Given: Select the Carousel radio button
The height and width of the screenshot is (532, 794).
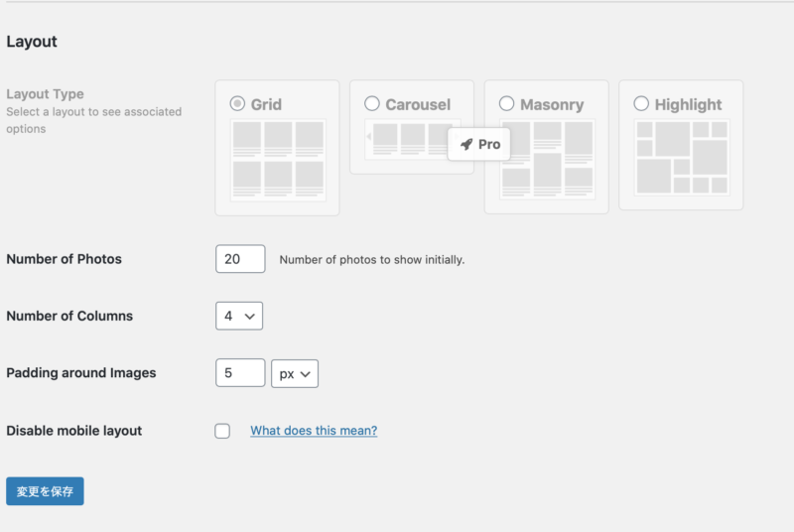Looking at the screenshot, I should [372, 104].
